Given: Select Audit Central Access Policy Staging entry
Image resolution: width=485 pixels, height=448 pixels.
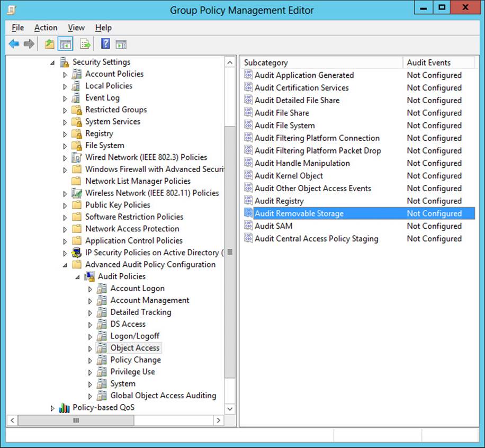Looking at the screenshot, I should point(317,238).
